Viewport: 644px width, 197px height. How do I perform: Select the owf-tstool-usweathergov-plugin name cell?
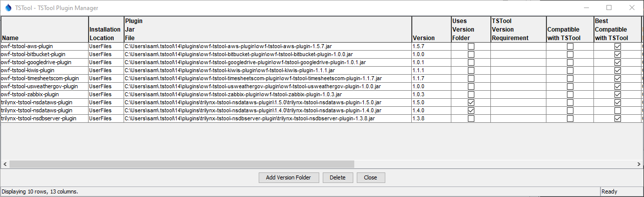click(45, 86)
